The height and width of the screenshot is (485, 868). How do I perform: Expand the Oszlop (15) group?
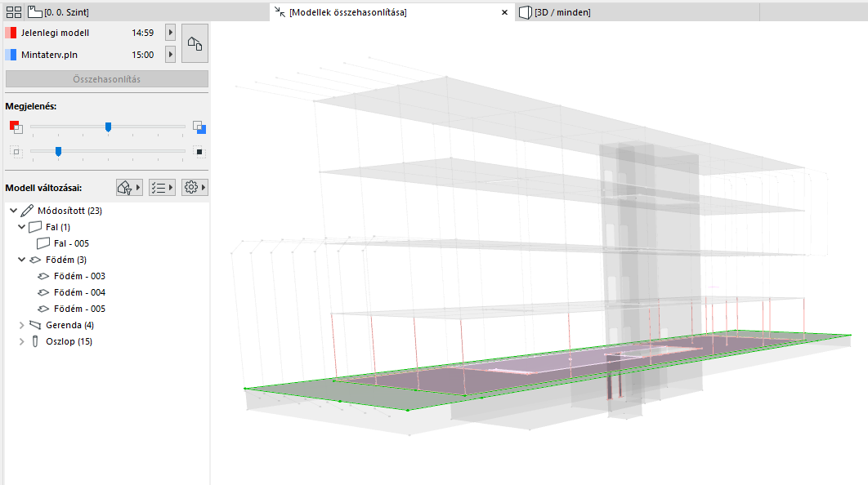[21, 342]
